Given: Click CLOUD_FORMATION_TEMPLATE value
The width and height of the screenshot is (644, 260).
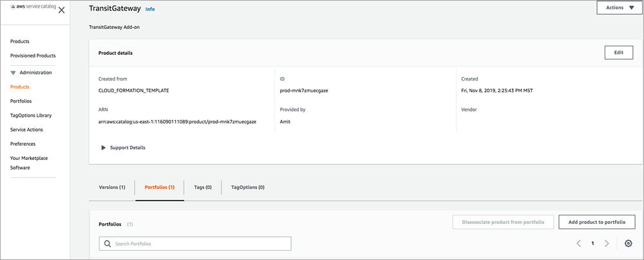Looking at the screenshot, I should 134,91.
